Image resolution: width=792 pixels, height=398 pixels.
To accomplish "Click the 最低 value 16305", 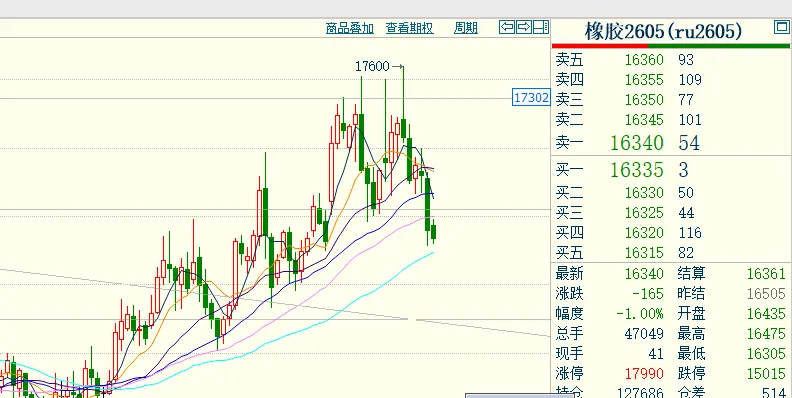I will pos(766,354).
